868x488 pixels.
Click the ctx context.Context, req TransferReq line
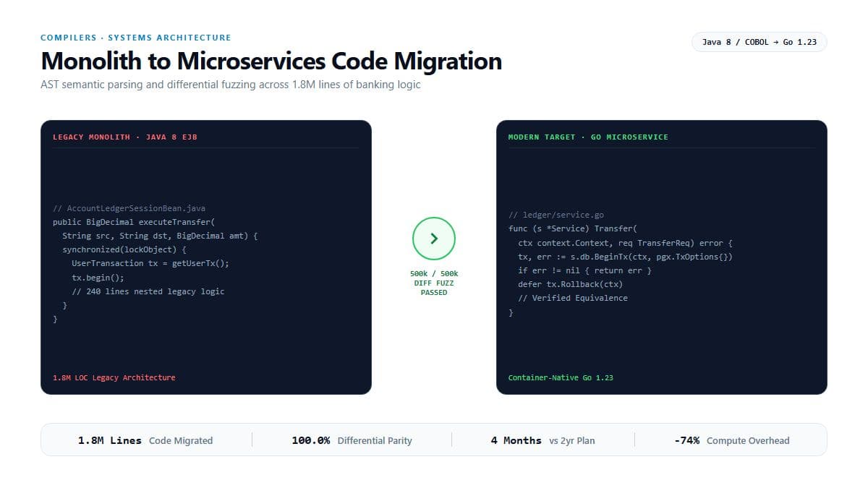626,243
